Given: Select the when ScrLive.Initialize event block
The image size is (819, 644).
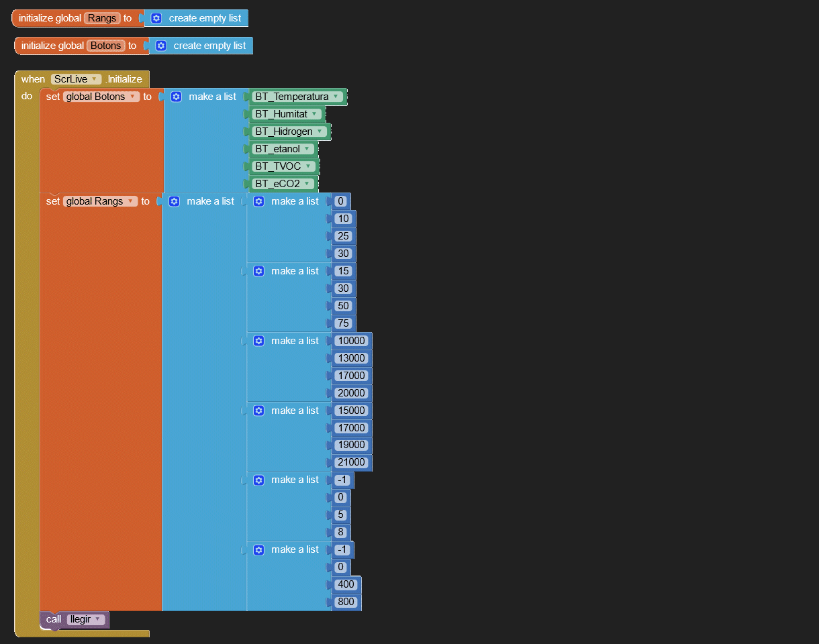Looking at the screenshot, I should coord(32,79).
